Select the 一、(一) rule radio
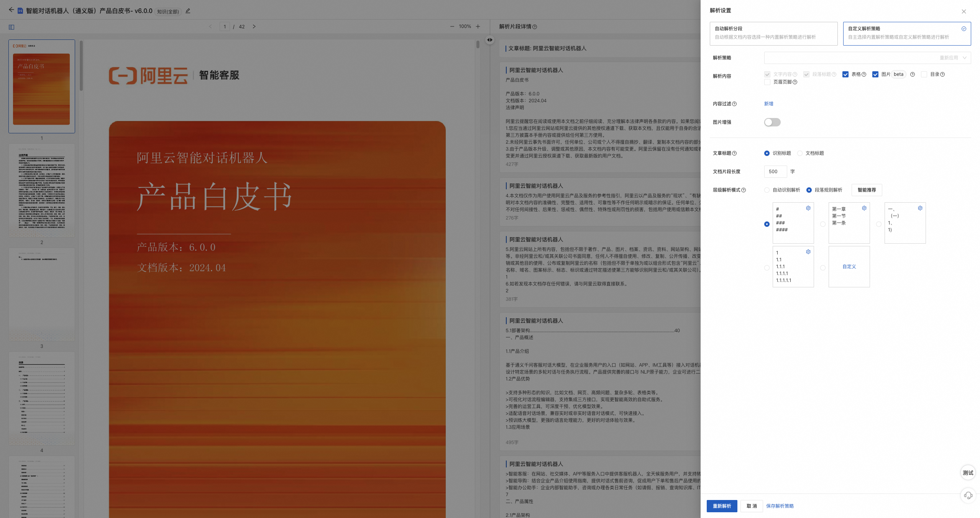The width and height of the screenshot is (980, 518). point(879,224)
